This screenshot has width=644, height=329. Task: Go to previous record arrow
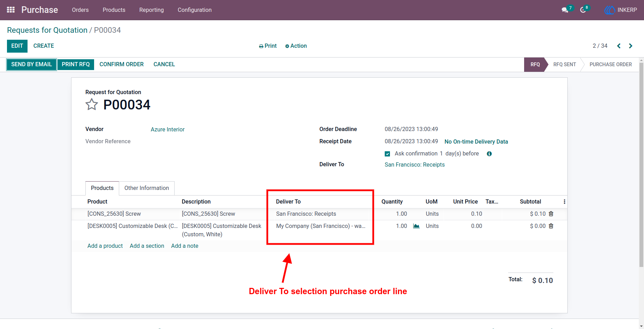pos(619,46)
